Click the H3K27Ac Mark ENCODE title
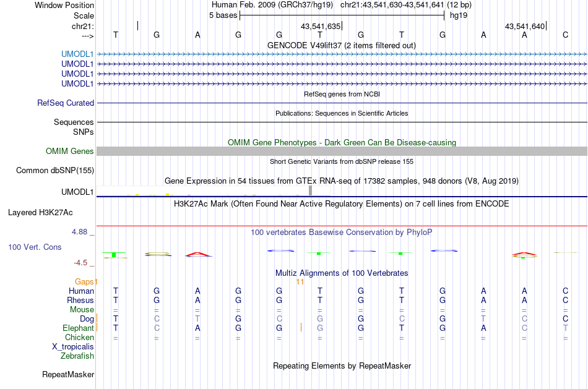The image size is (588, 389). tap(342, 204)
